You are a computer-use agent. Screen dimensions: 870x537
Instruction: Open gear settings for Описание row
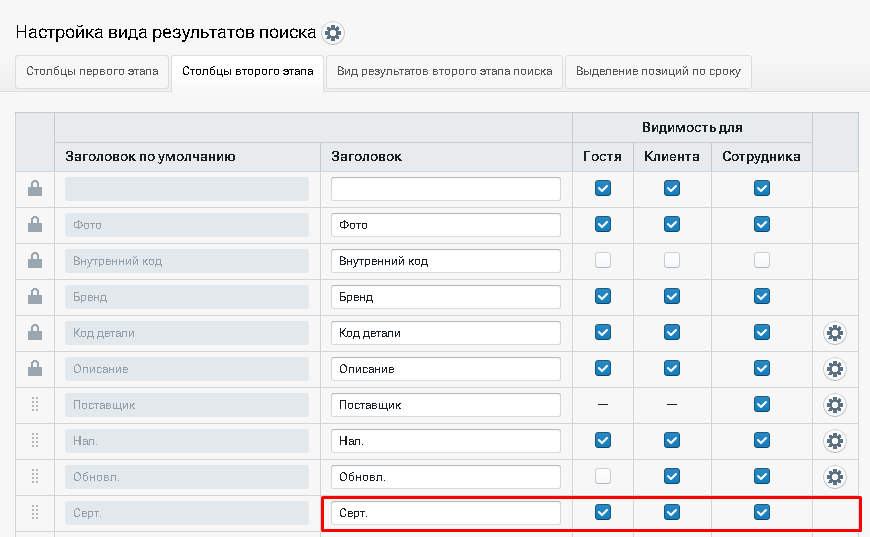tap(834, 369)
